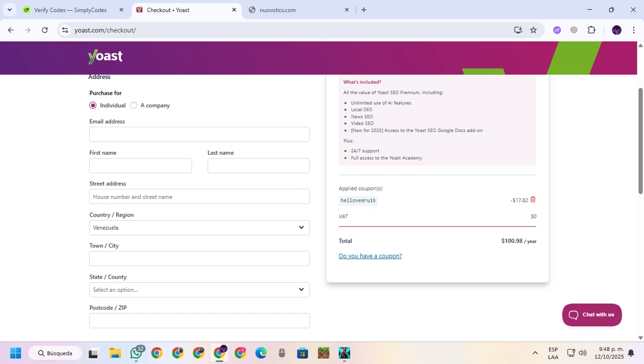This screenshot has height=364, width=644.
Task: Click the page vertical scrollbar thumb
Action: [x=641, y=141]
